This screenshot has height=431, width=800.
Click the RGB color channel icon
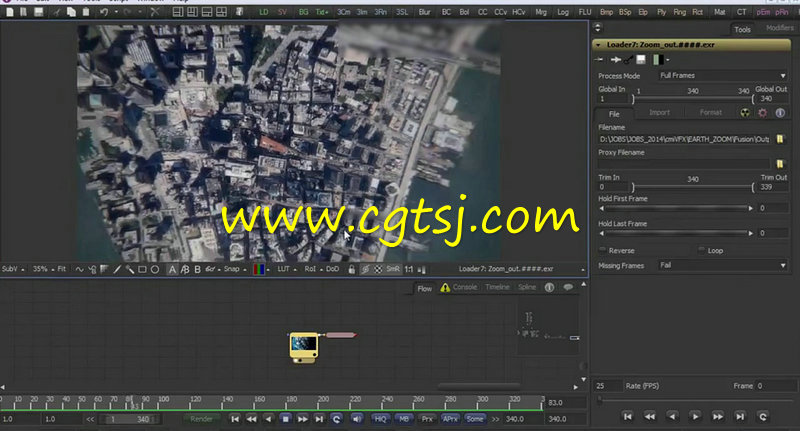[259, 269]
